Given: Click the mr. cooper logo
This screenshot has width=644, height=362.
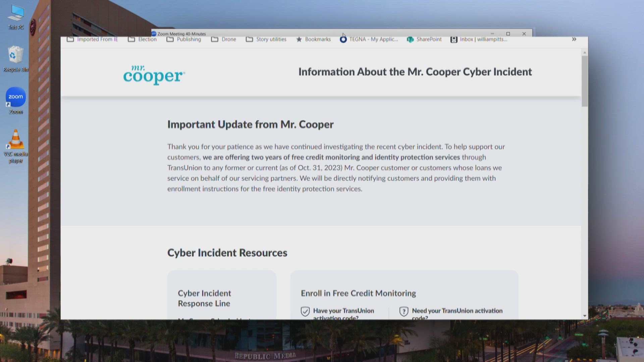Looking at the screenshot, I should pyautogui.click(x=154, y=75).
